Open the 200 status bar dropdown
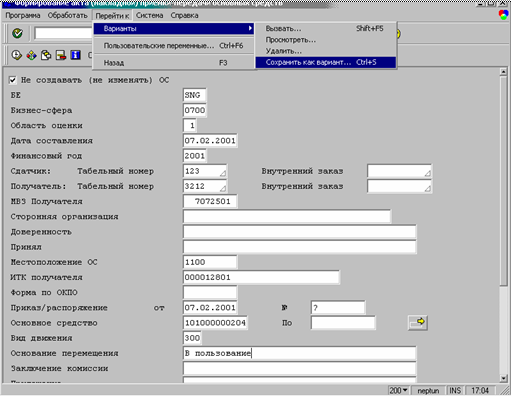511x396 pixels. point(398,390)
